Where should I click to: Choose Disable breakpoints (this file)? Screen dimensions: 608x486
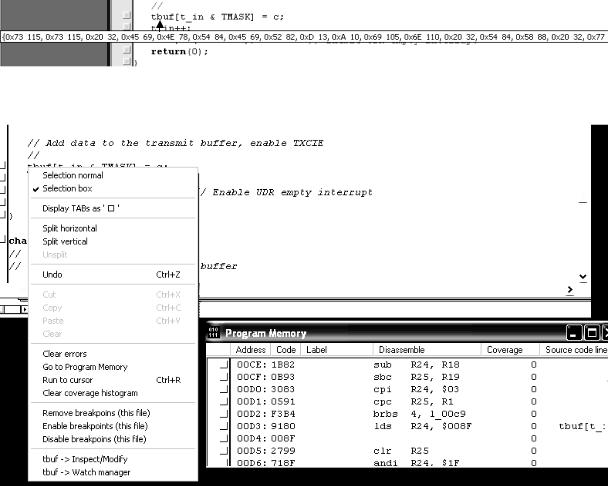click(94, 439)
